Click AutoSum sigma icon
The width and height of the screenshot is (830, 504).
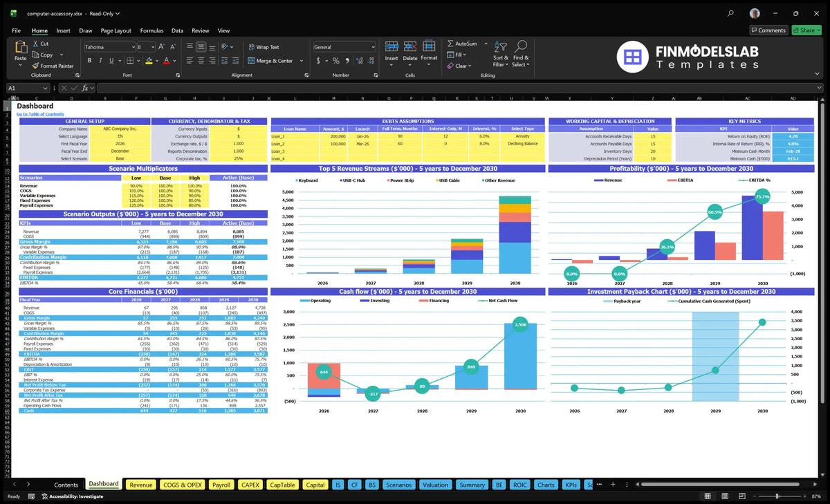[x=451, y=44]
